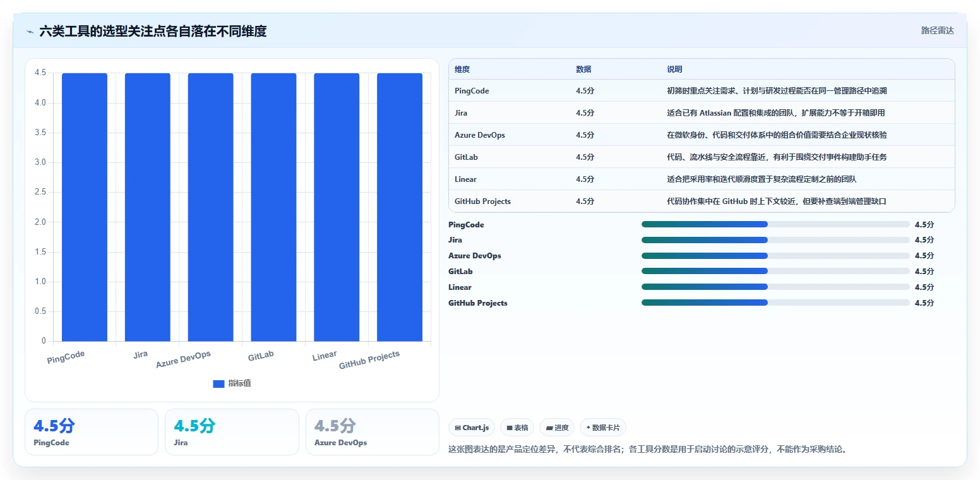Click the 4.5分 score in the table's Linear row

pyautogui.click(x=585, y=179)
